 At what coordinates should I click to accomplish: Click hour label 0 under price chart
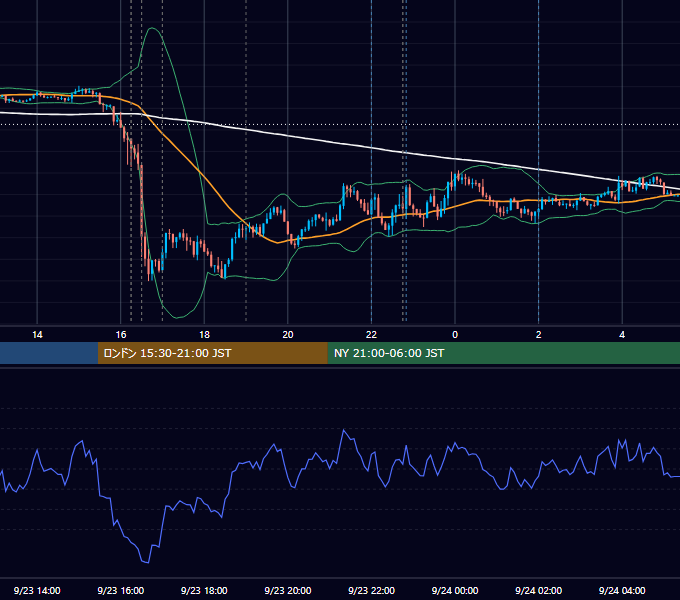point(455,335)
